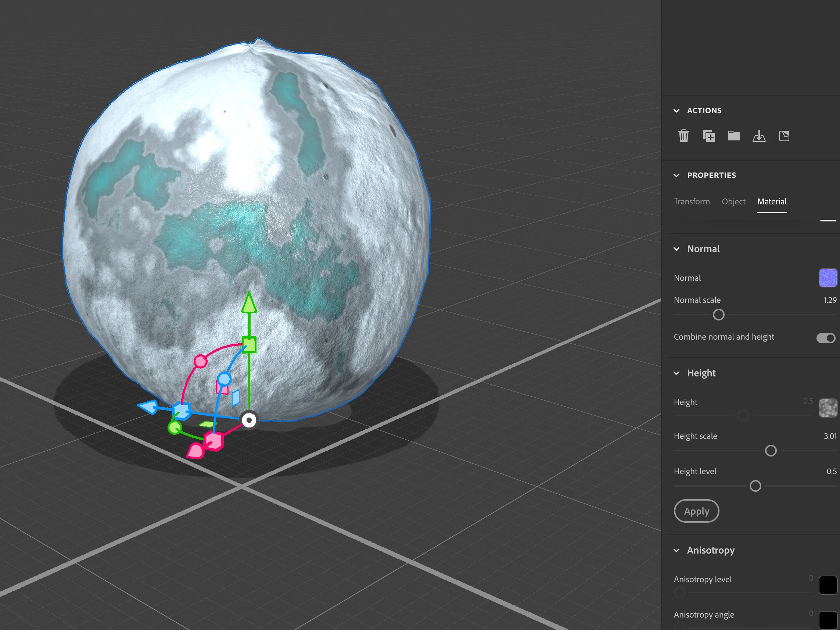Toggle Combine normal and height switch
Screen dimensions: 840x630
[825, 337]
